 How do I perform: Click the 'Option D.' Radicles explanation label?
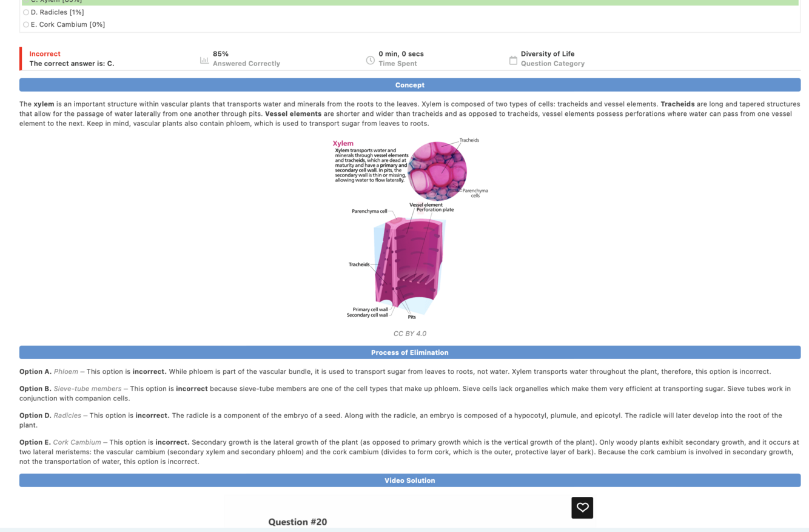35,416
